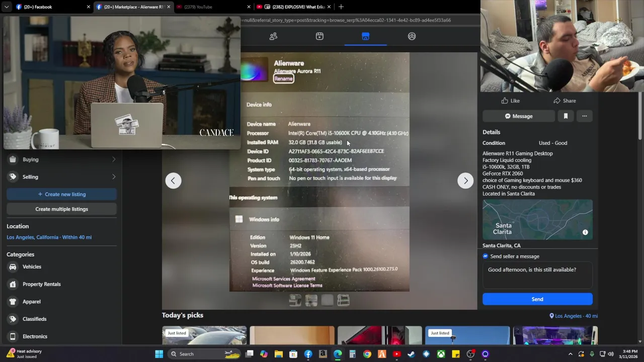
Task: Show the next listing photo with right arrow
Action: click(465, 180)
